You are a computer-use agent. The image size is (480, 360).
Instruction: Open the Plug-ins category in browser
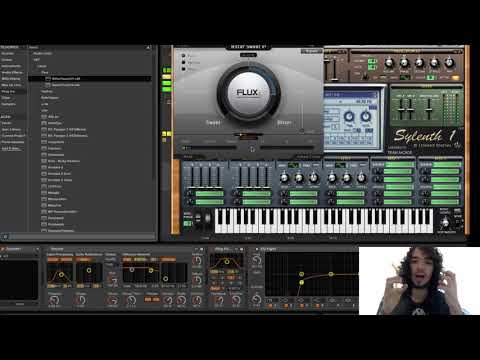point(8,91)
